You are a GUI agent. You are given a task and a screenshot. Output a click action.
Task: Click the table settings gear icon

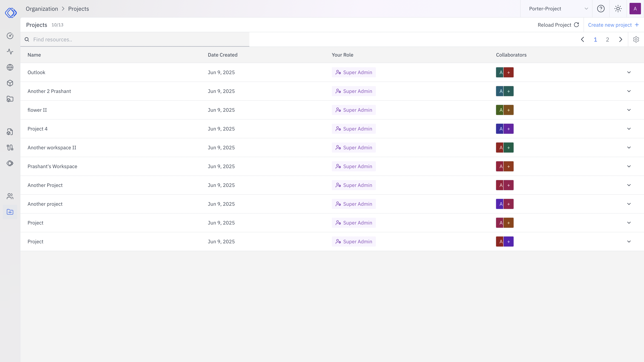[636, 39]
